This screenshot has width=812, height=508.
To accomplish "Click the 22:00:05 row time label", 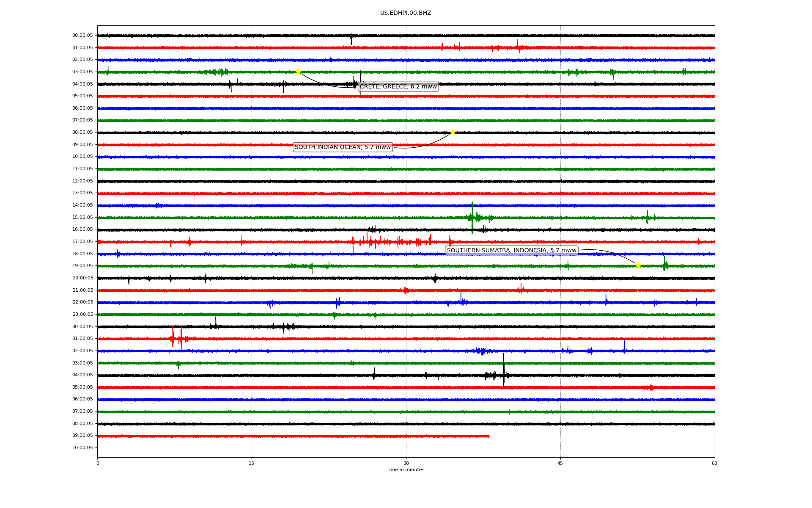I will [x=82, y=302].
